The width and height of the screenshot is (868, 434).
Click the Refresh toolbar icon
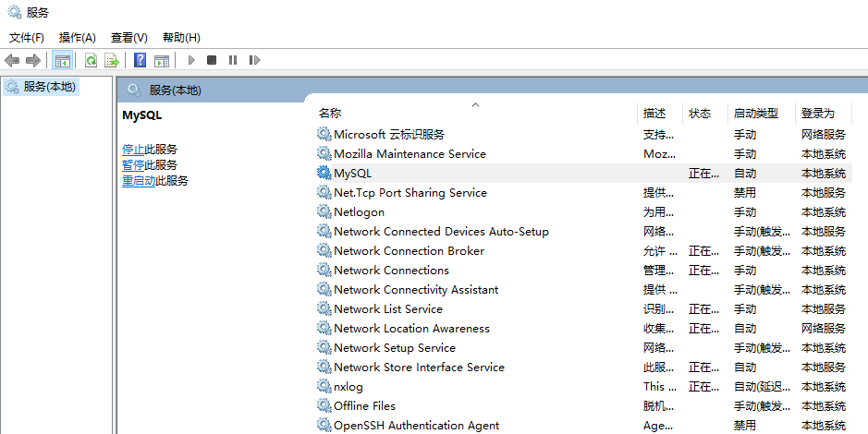91,60
